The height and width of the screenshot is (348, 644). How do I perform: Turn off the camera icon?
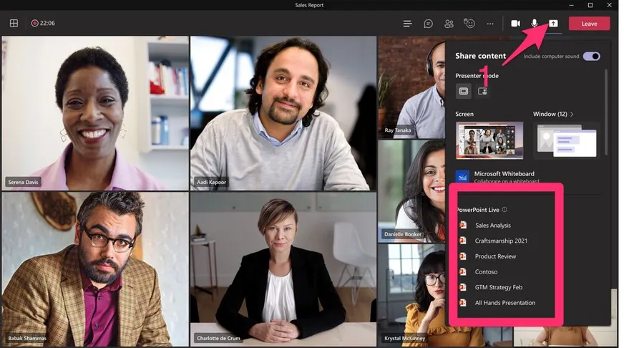[515, 24]
